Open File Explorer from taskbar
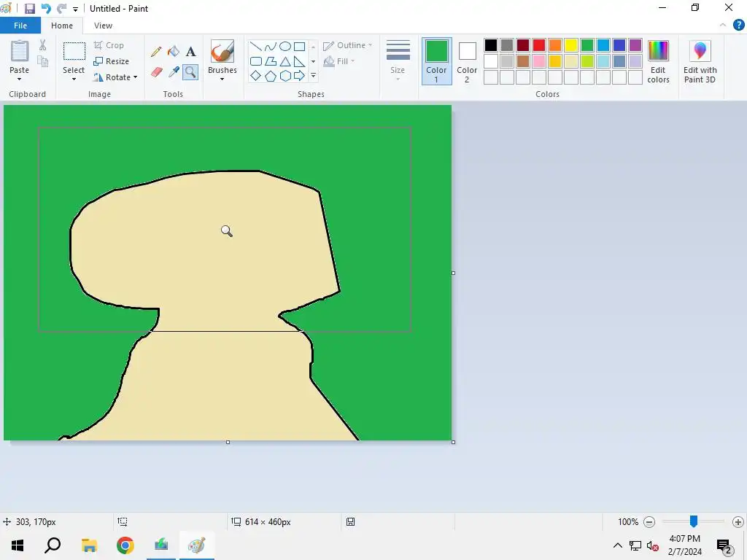 [x=89, y=545]
